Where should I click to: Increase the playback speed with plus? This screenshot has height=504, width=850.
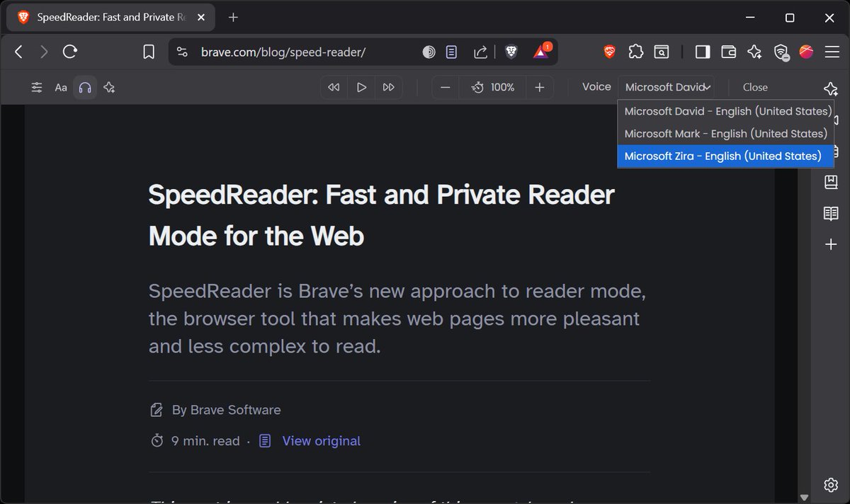click(540, 87)
